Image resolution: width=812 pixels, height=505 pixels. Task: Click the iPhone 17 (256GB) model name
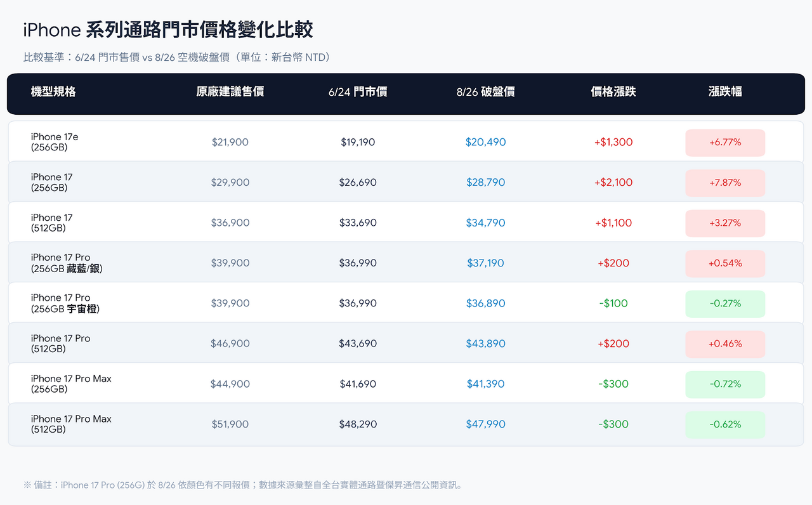click(x=51, y=183)
